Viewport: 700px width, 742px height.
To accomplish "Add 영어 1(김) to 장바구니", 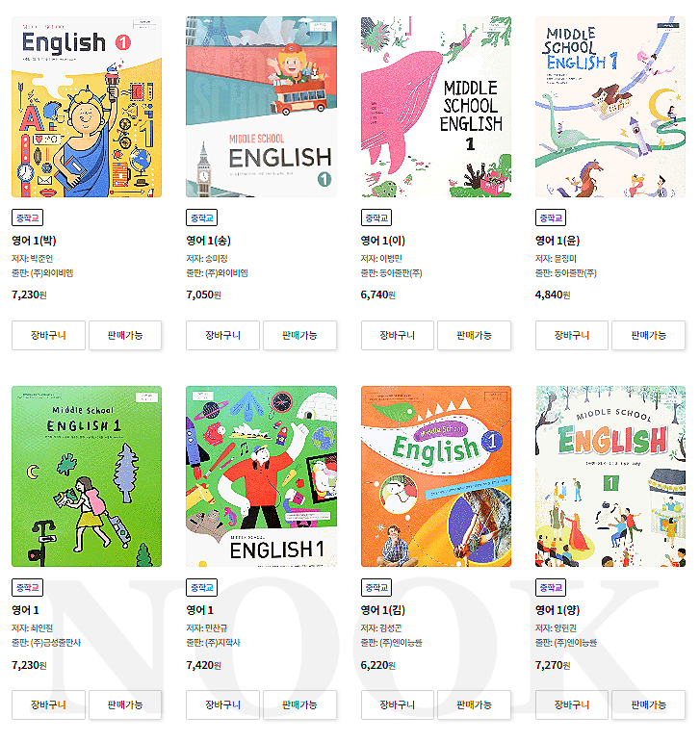I will 397,704.
